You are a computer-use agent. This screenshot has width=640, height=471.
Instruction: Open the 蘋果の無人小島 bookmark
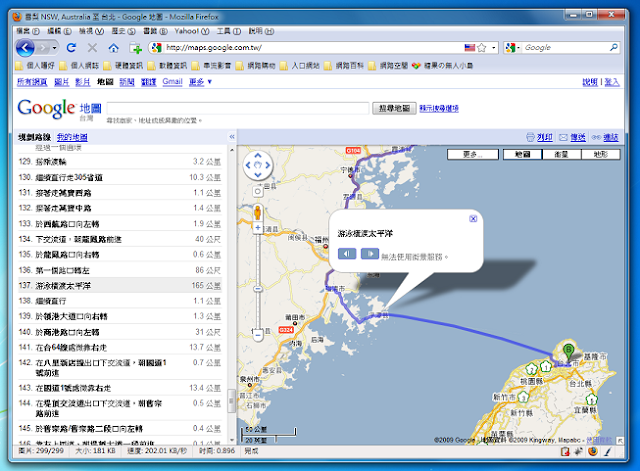point(442,66)
